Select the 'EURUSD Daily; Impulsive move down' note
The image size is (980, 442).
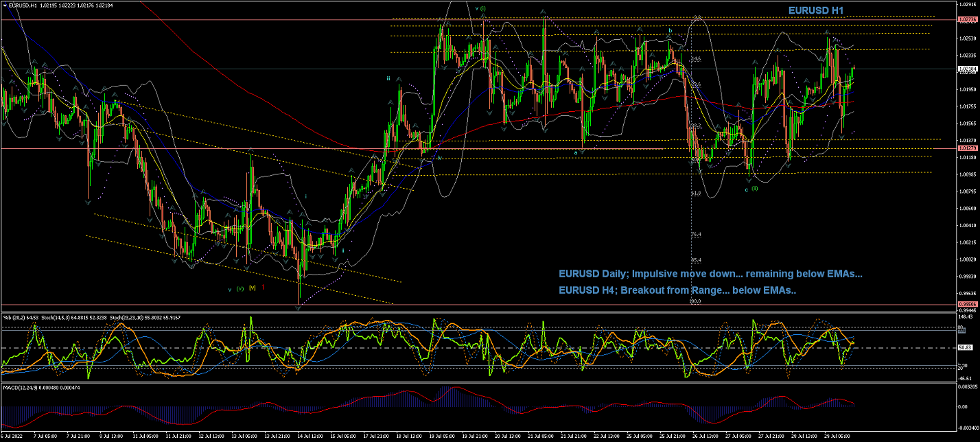point(710,274)
